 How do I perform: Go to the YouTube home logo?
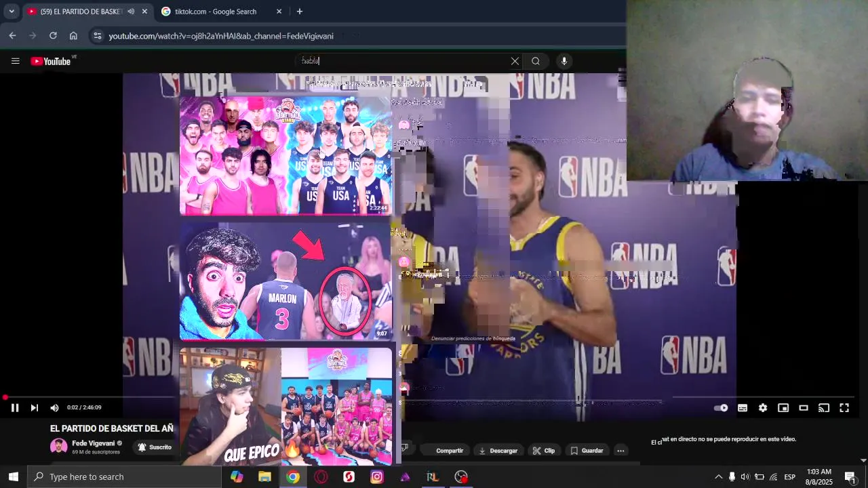[51, 61]
